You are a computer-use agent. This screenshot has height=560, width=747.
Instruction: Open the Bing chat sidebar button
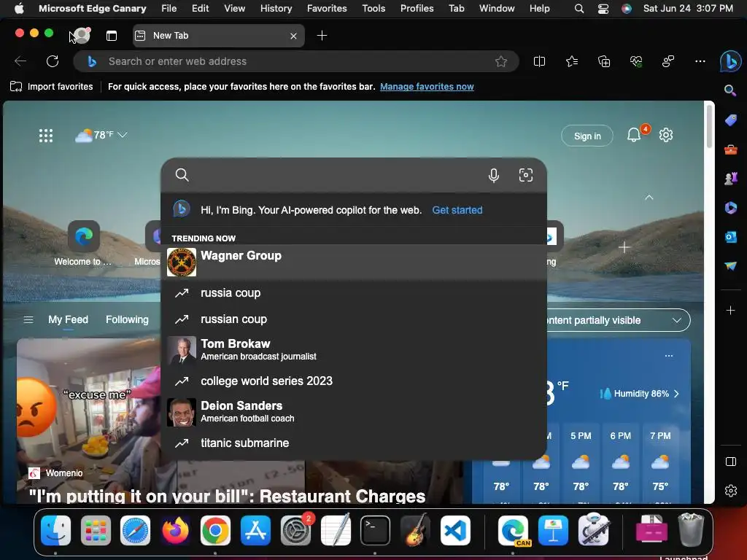(730, 61)
